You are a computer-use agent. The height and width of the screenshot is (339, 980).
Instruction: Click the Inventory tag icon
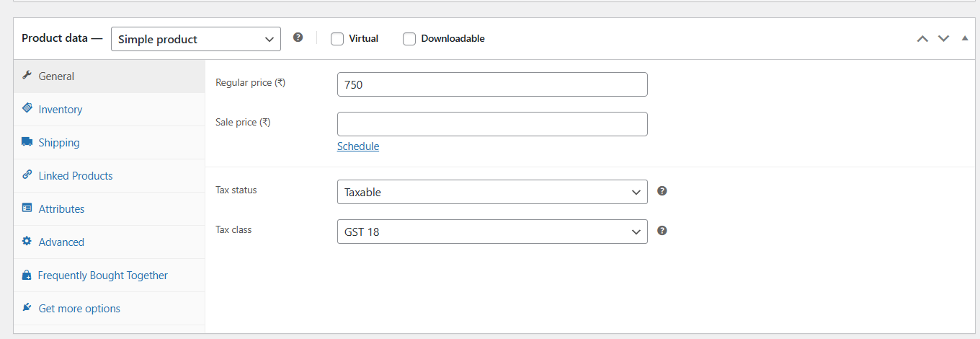(x=27, y=108)
